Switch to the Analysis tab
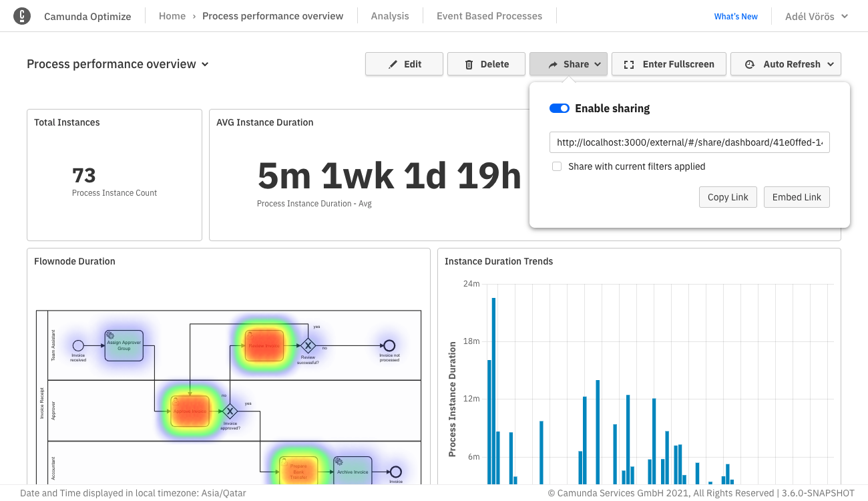Screen dimensions: 868x501 pos(390,16)
